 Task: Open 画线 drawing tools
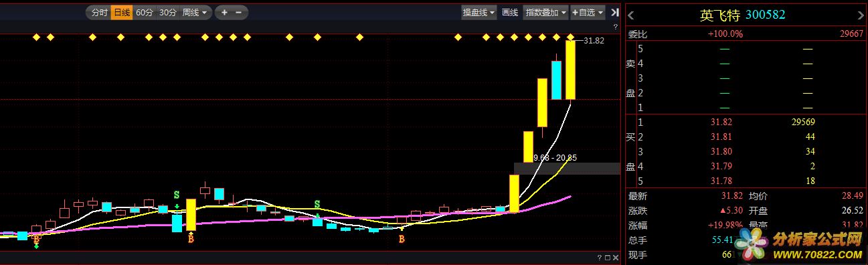tap(510, 12)
